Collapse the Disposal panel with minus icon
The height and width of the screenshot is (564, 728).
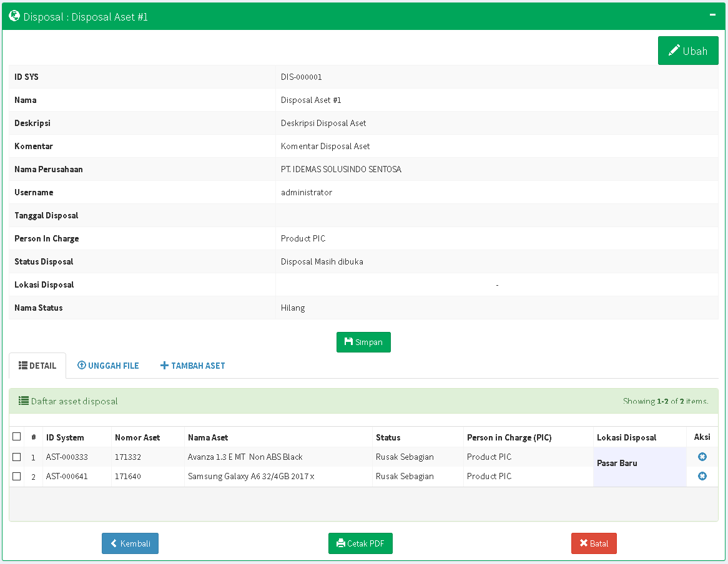tap(712, 14)
